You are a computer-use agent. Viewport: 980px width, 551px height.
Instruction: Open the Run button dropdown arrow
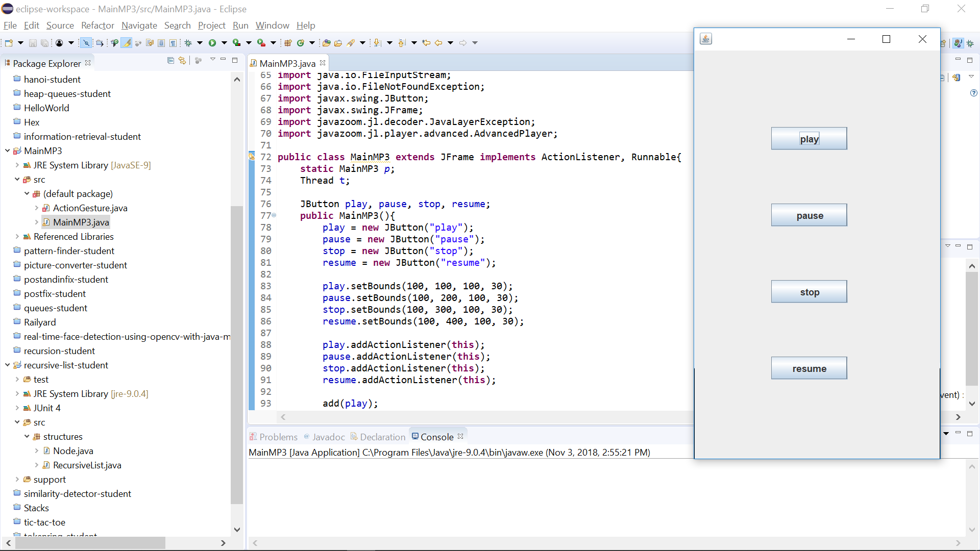tap(224, 43)
